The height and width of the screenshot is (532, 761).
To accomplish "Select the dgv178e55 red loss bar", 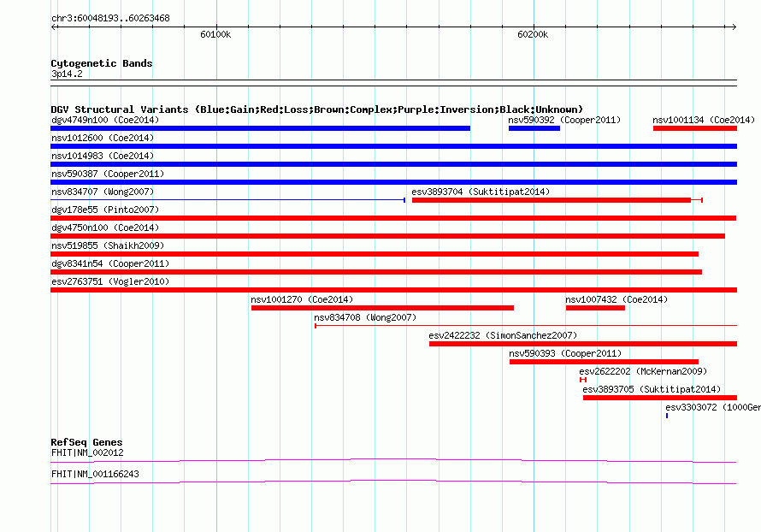I will (x=393, y=218).
